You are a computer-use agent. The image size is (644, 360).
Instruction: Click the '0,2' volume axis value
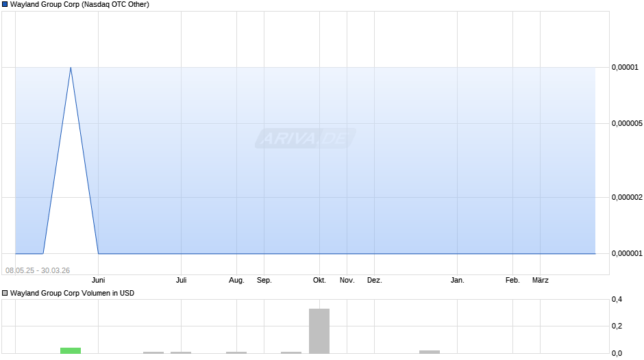pyautogui.click(x=617, y=326)
